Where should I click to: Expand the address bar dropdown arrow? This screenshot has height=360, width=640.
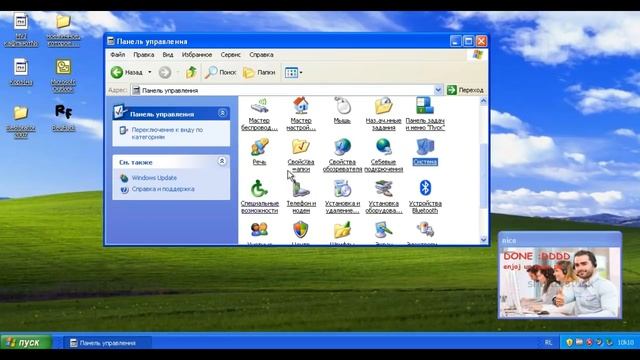click(x=438, y=90)
